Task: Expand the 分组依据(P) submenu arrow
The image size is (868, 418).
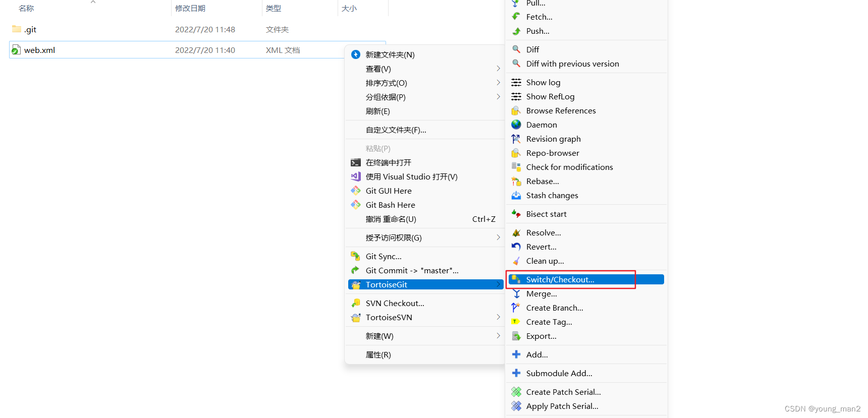Action: (498, 97)
